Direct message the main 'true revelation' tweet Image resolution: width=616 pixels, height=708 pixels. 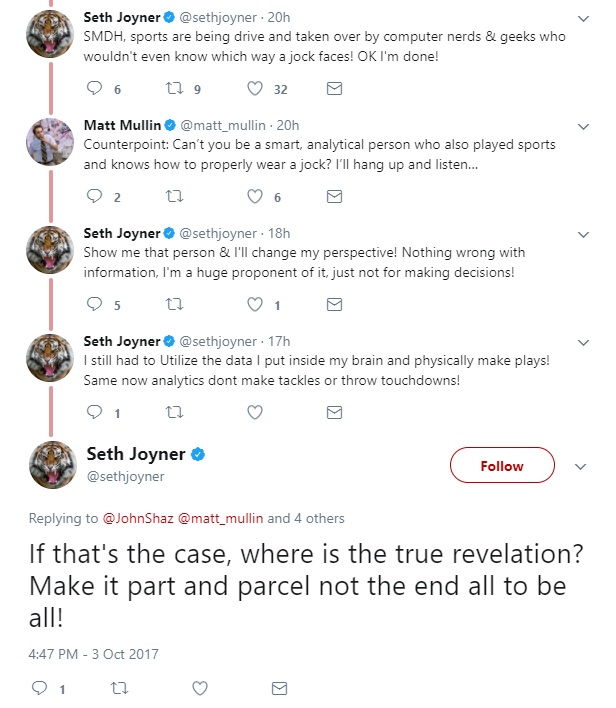point(280,688)
